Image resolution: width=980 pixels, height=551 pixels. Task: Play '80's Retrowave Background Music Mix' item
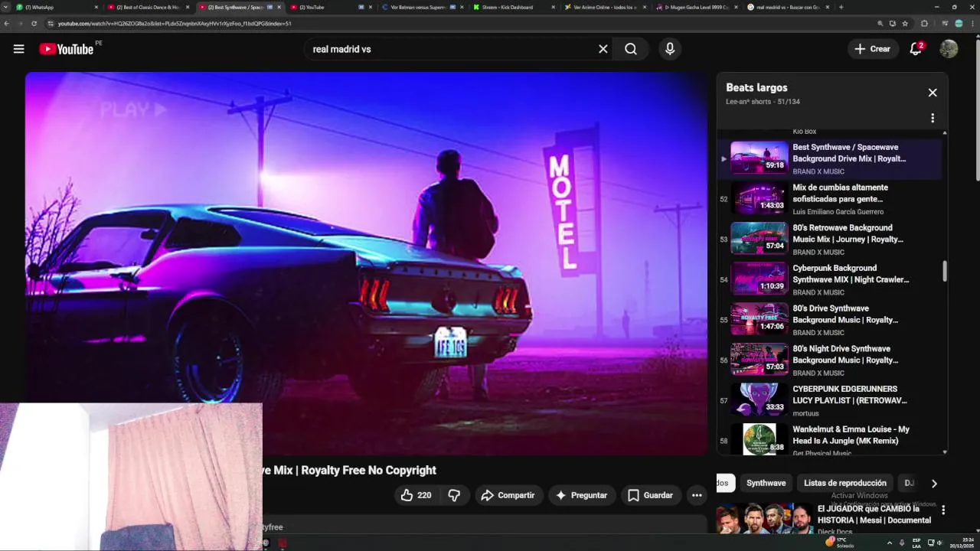(829, 240)
